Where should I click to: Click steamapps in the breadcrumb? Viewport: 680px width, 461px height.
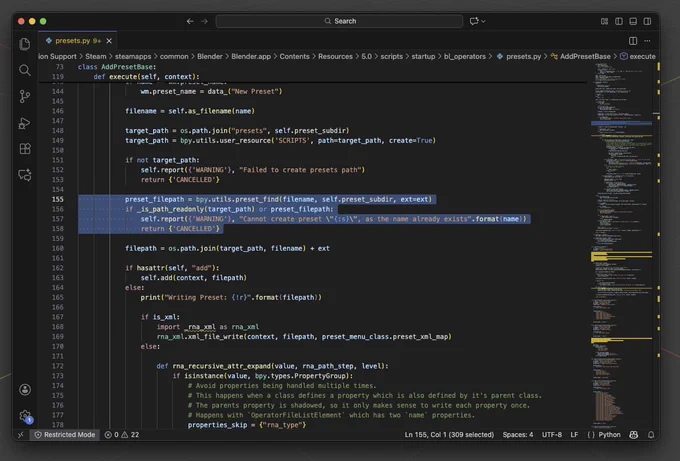click(x=133, y=56)
